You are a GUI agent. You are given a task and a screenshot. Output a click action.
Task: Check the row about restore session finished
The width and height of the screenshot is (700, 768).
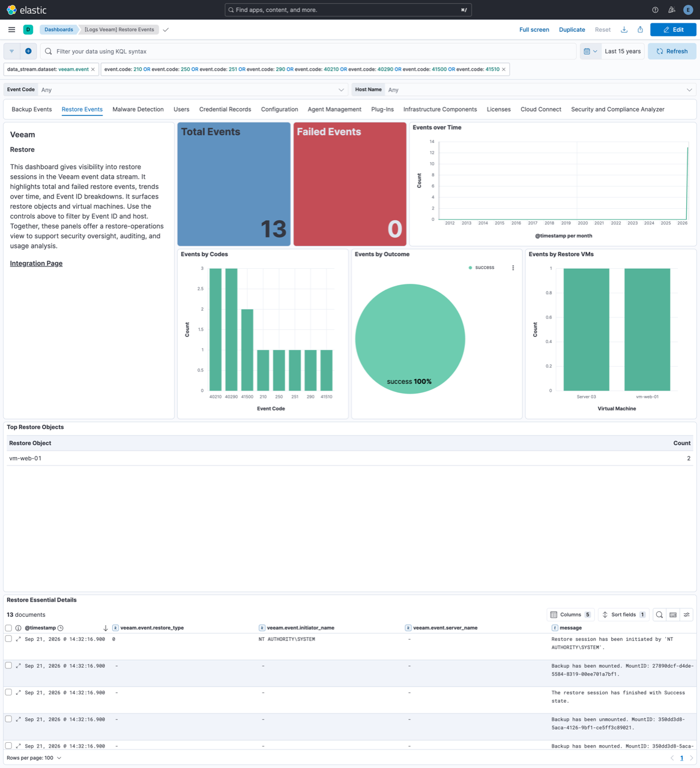(x=8, y=692)
